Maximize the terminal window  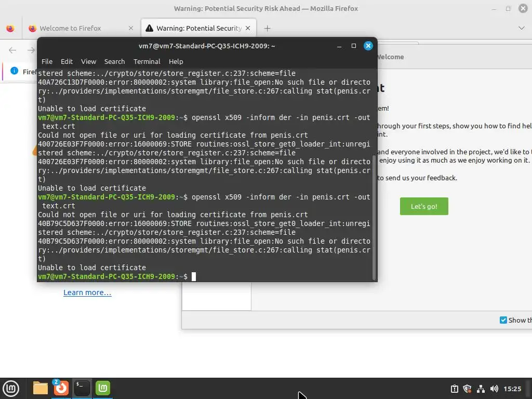(353, 46)
